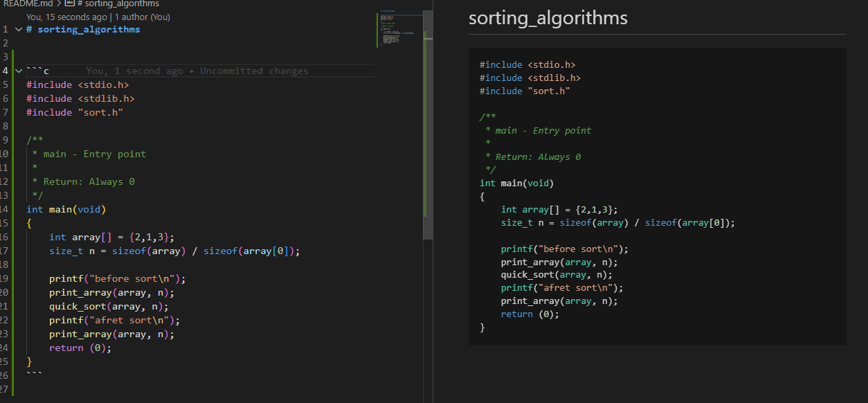Click 'int main(void)' in the preview code block
Screen dimensions: 868x403
[517, 183]
